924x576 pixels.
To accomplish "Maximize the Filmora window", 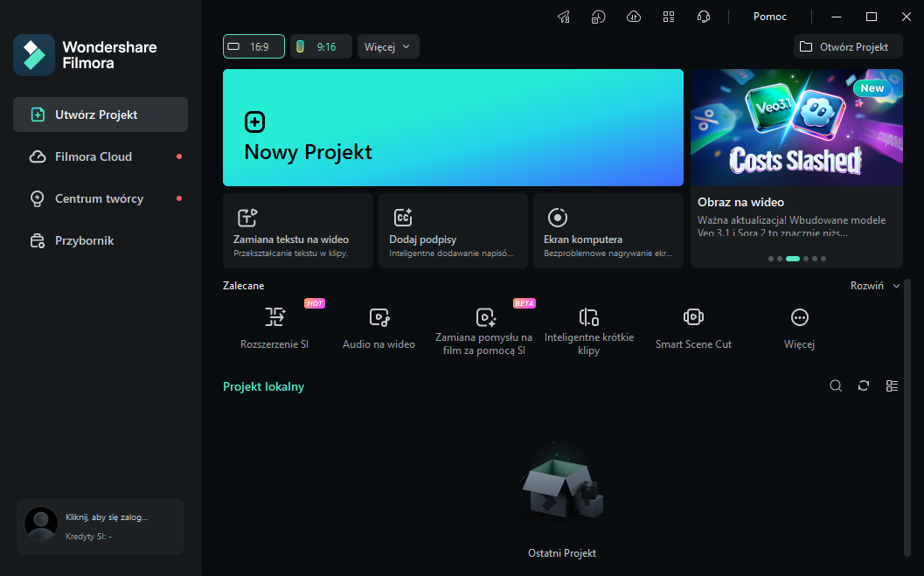I will point(871,17).
